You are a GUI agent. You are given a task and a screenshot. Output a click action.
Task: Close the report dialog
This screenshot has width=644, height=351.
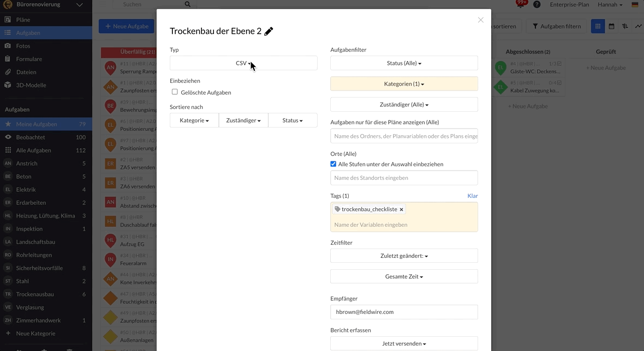(480, 20)
